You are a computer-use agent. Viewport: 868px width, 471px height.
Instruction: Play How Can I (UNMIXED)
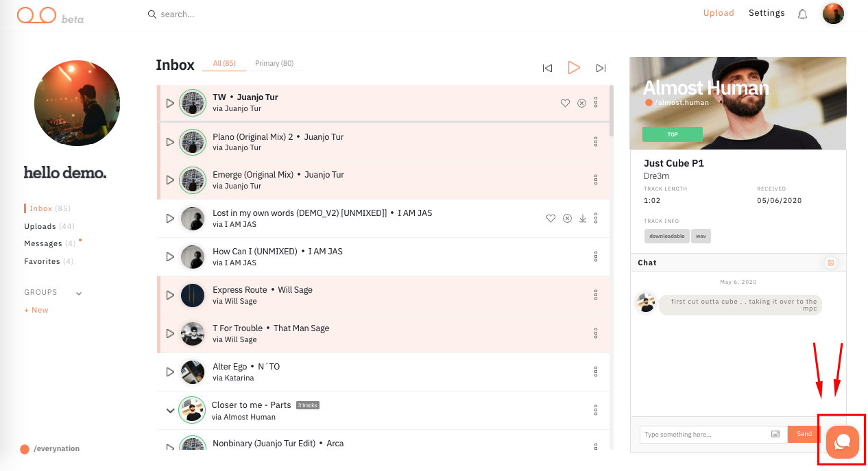tap(170, 257)
